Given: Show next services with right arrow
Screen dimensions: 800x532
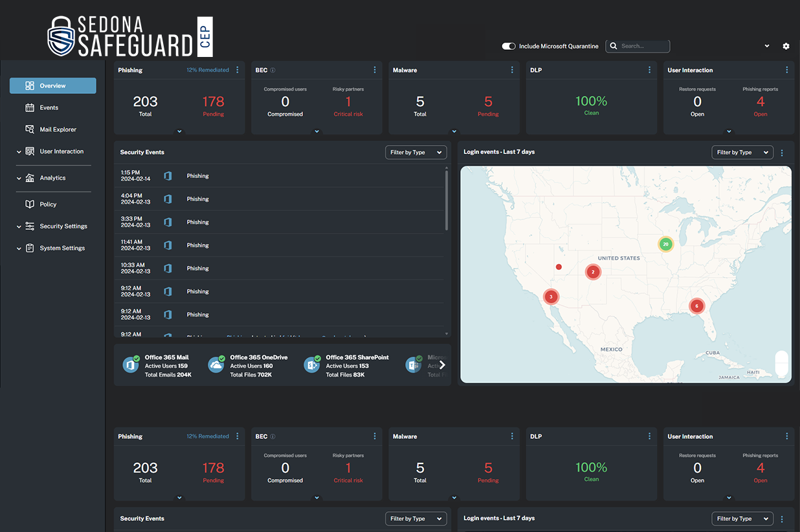Looking at the screenshot, I should point(443,365).
